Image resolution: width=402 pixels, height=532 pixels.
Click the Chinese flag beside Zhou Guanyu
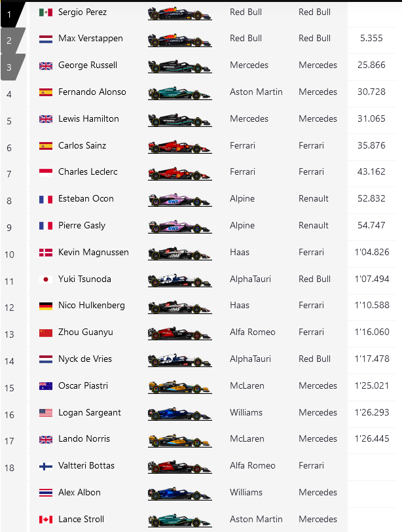tap(46, 332)
